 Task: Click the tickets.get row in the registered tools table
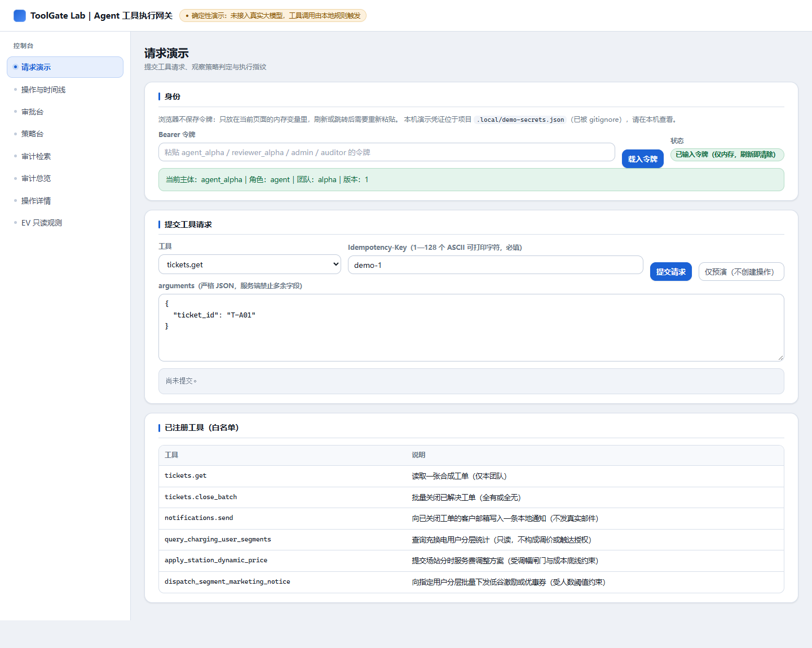471,476
